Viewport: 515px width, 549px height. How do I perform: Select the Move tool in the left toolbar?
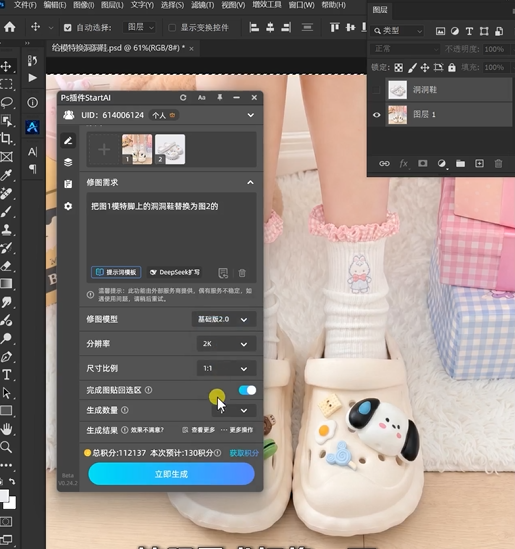click(x=6, y=66)
